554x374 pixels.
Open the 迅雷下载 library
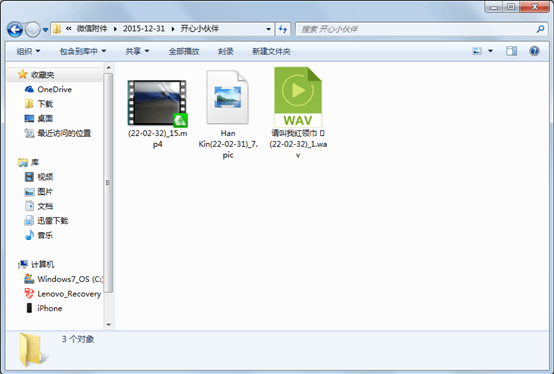pyautogui.click(x=53, y=221)
